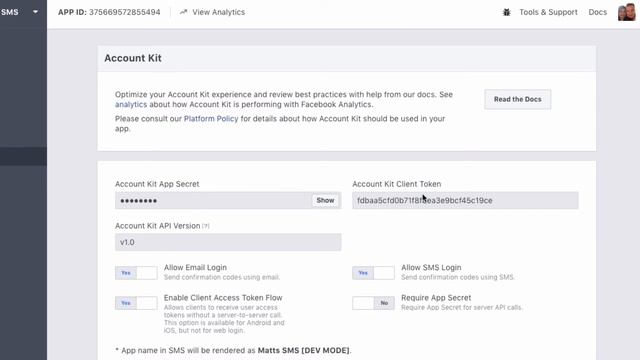
Task: Toggle Allow SMS Login switch
Action: point(373,273)
